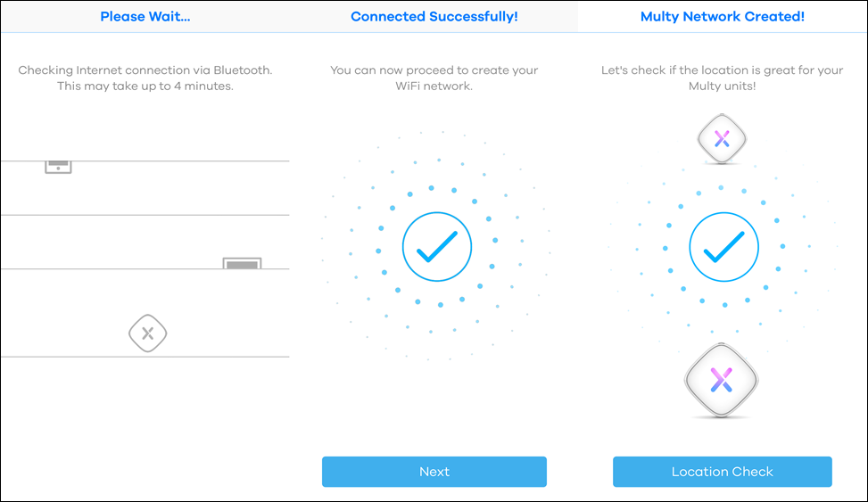Click the gray router box icon on the shelf
The width and height of the screenshot is (868, 502).
(242, 263)
